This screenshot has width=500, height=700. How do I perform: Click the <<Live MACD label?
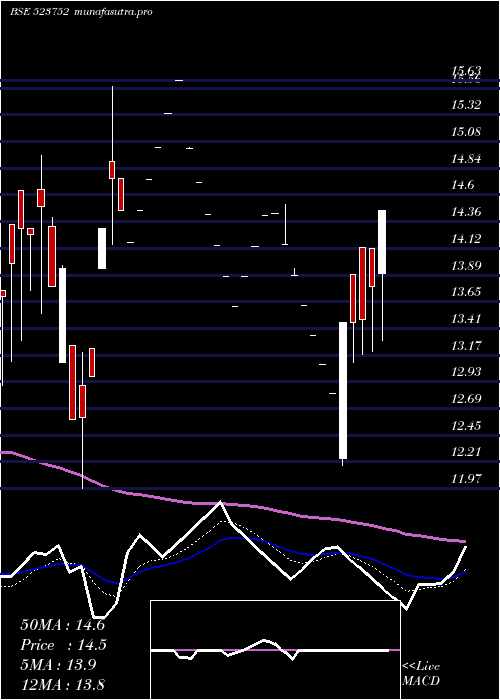pyautogui.click(x=421, y=673)
